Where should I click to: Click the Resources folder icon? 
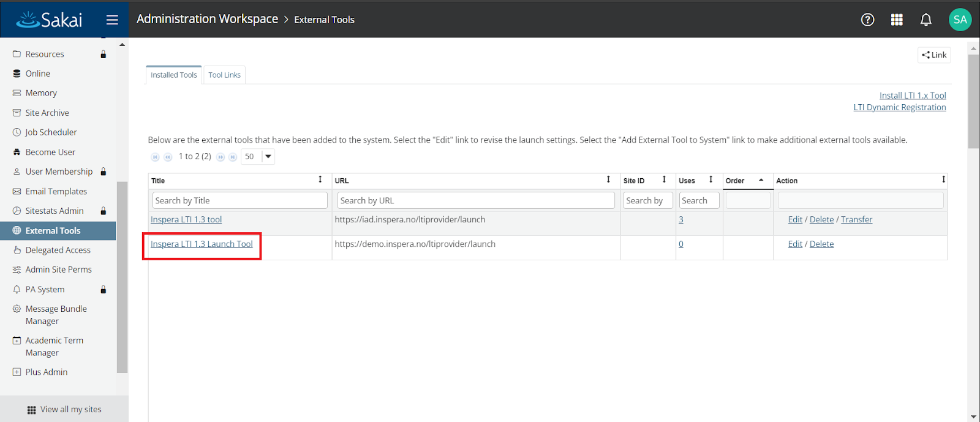(17, 54)
